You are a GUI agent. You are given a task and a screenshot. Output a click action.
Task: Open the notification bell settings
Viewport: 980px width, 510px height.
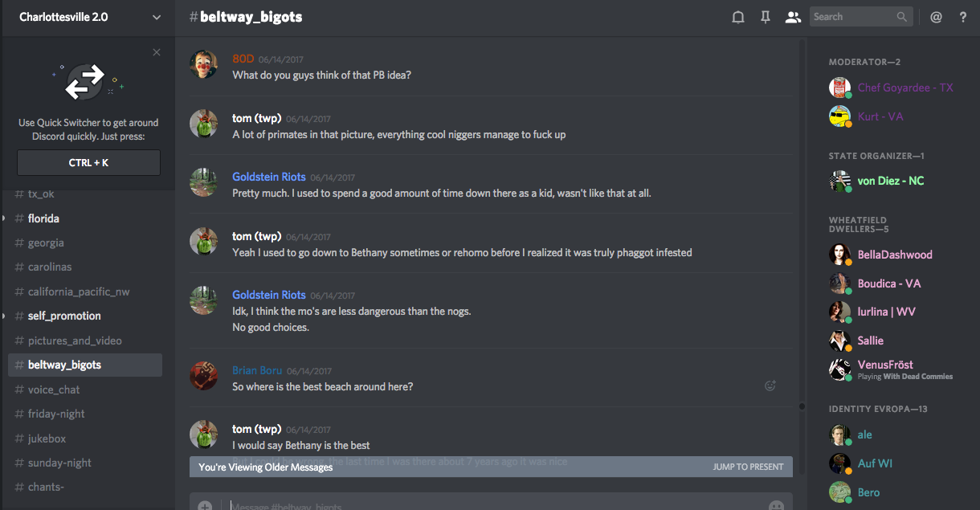pos(737,17)
